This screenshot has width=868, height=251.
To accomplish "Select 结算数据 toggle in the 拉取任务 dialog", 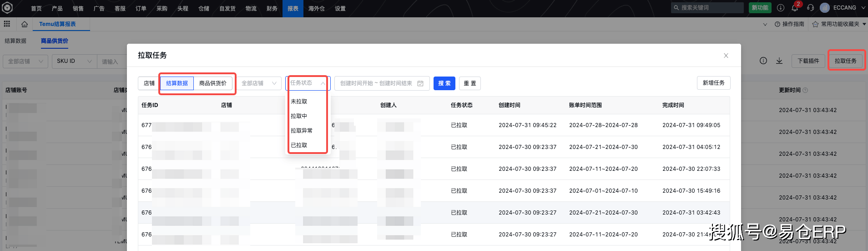I will [x=177, y=83].
